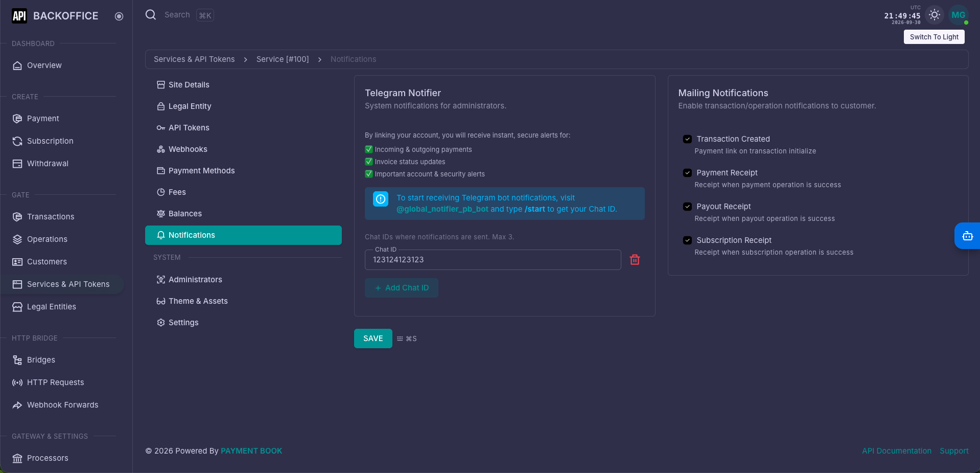980x473 pixels.
Task: Switch to the Legal Entity tab
Action: tap(243, 106)
